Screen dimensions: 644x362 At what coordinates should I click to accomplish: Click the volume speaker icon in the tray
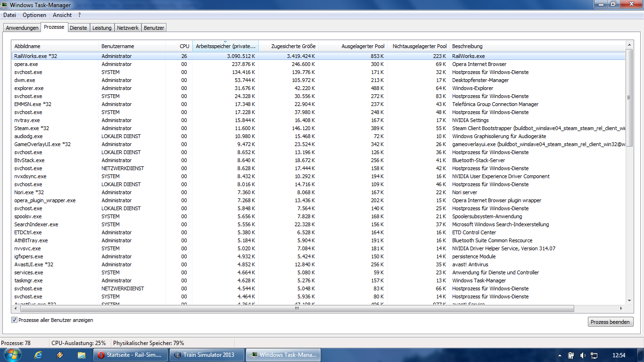[x=583, y=355]
